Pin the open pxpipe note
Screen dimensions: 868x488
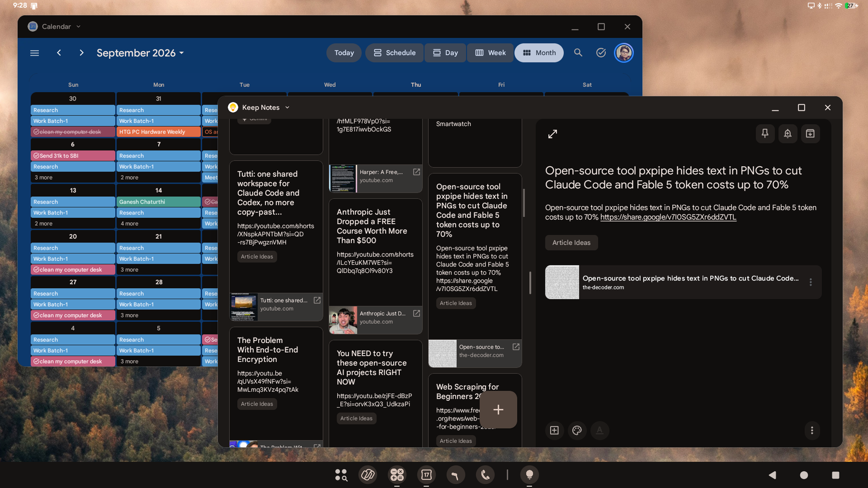pyautogui.click(x=765, y=134)
